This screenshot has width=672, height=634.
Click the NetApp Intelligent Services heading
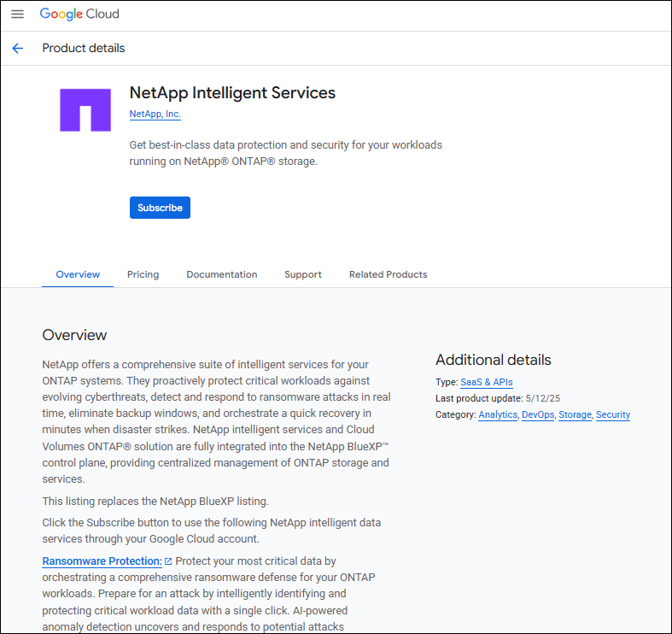[x=232, y=93]
